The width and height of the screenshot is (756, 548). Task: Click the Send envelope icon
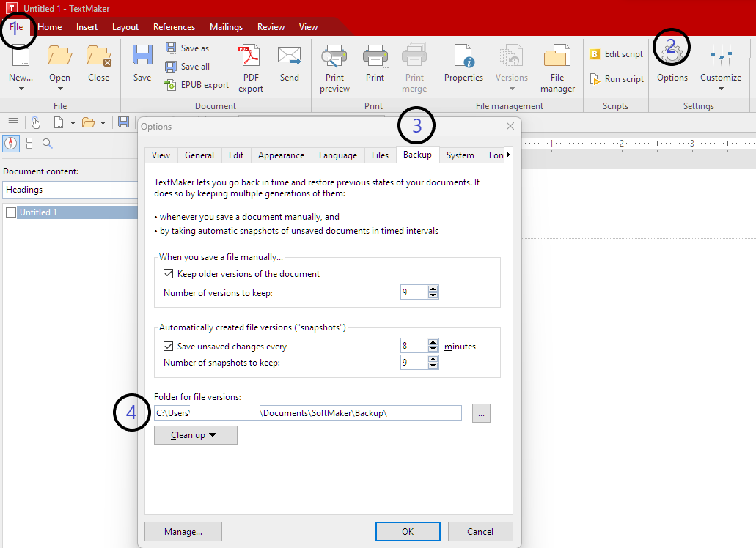(x=289, y=58)
